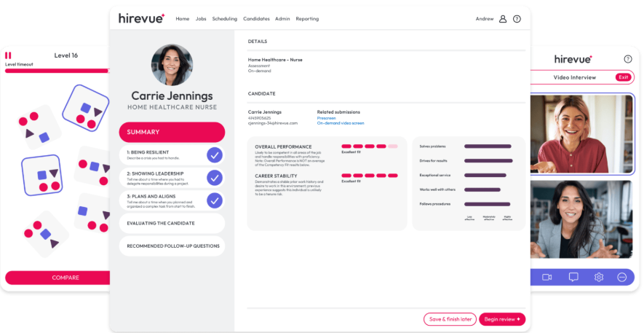This screenshot has width=644, height=333.
Task: Expand Evaluating the Candidate section
Action: point(172,223)
